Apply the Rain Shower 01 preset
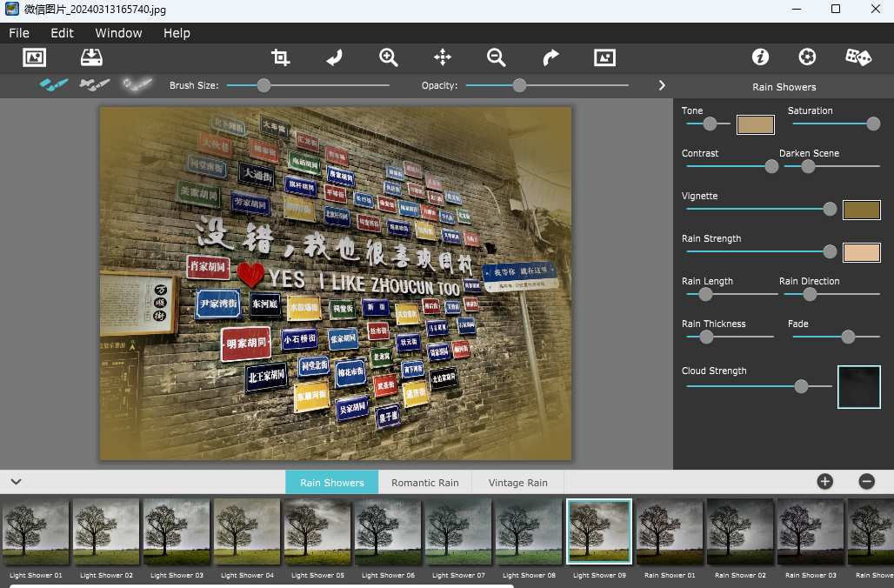 pos(670,531)
